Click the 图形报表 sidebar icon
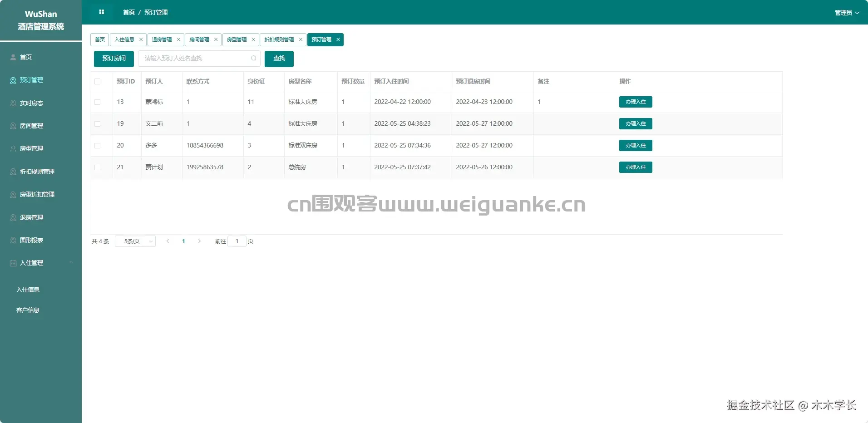The image size is (868, 423). coord(13,240)
